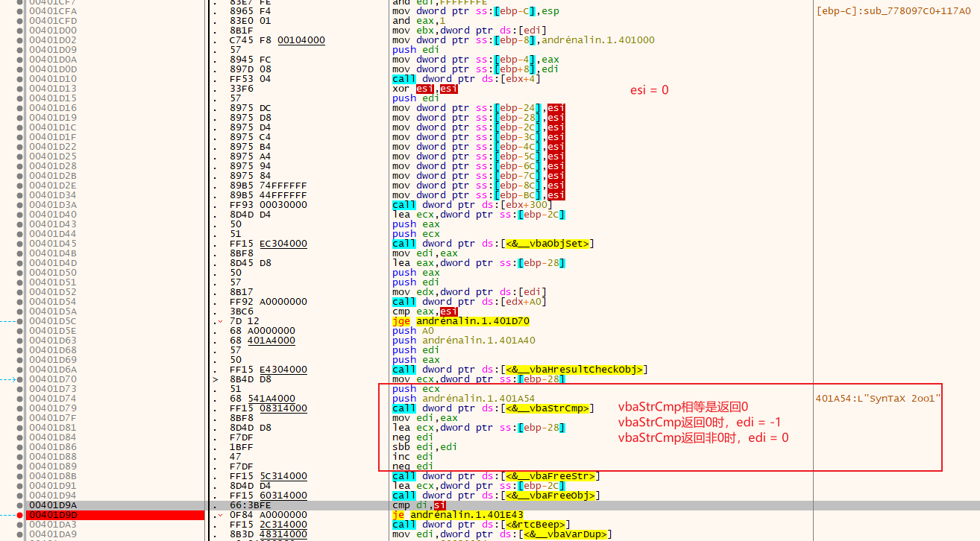
Task: Toggle breakpoint dot beside address 00401D6A
Action: [19, 370]
